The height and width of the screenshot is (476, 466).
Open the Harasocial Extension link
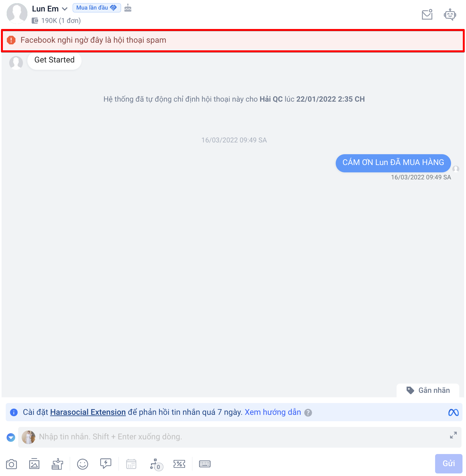(x=88, y=412)
